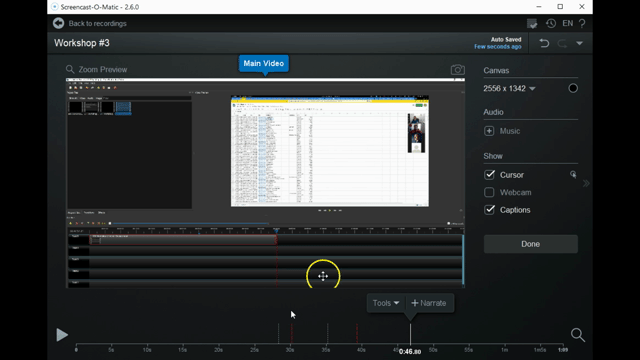The width and height of the screenshot is (640, 360).
Task: Click the Zoom Preview magnifier icon
Action: pos(70,69)
